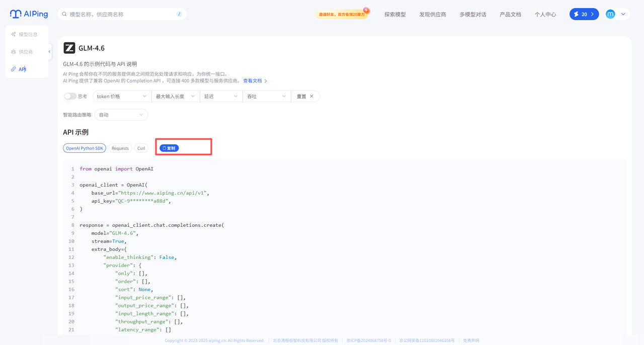Open 模型信息 in the sidebar
The height and width of the screenshot is (345, 644).
pos(24,34)
